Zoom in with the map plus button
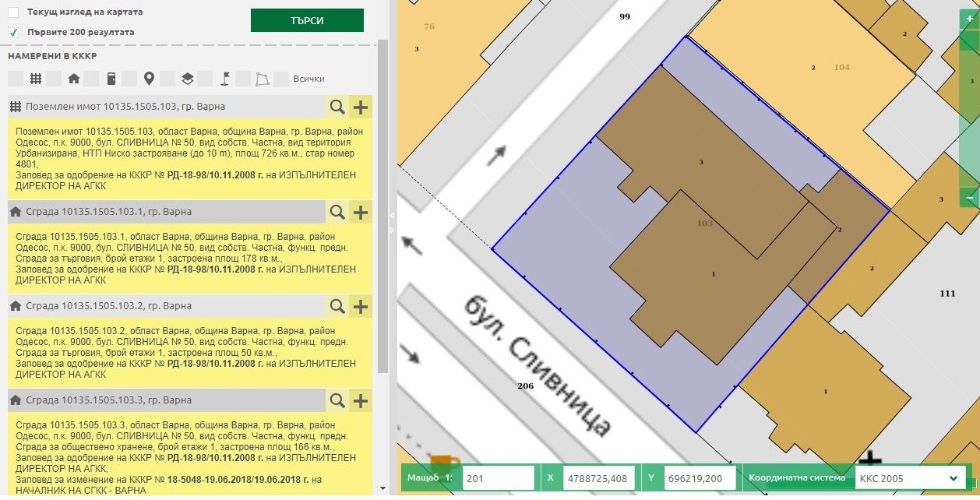This screenshot has height=500, width=980. 970,20
